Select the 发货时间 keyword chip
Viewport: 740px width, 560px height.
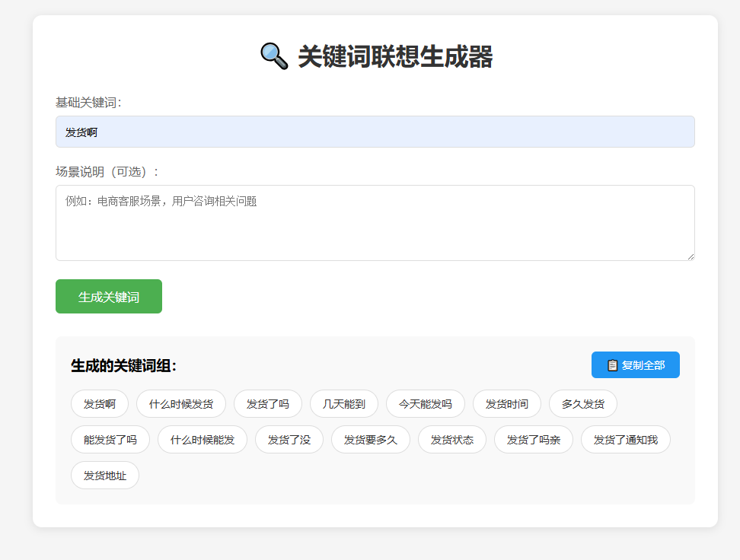coord(507,404)
